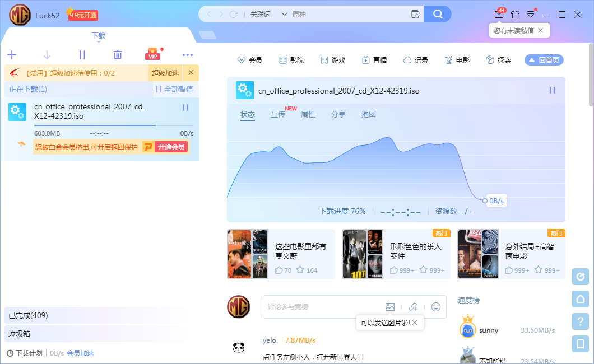
Task: Pause selected tasks via toolbar pause icon
Action: click(x=82, y=55)
